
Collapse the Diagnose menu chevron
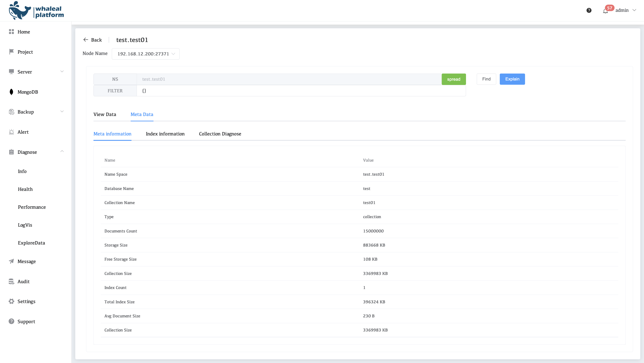pyautogui.click(x=62, y=152)
